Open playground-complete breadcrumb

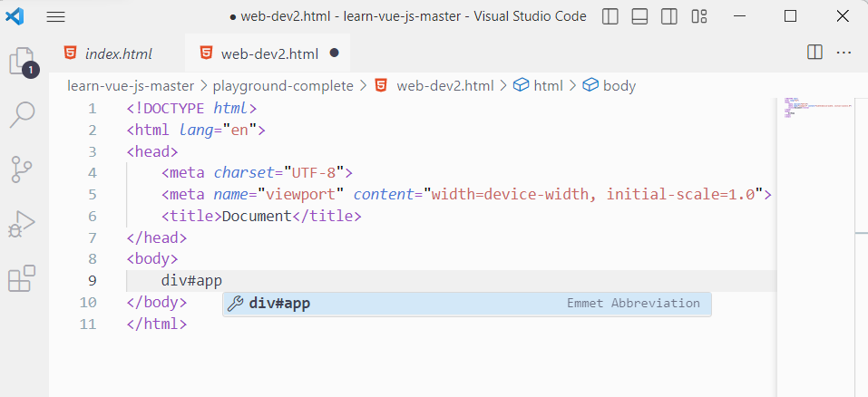(283, 86)
